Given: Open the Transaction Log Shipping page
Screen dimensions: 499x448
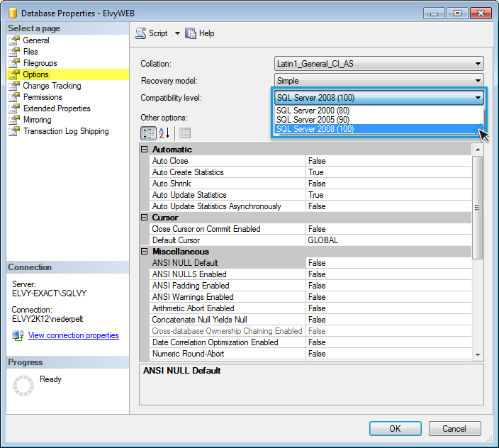Looking at the screenshot, I should 66,131.
